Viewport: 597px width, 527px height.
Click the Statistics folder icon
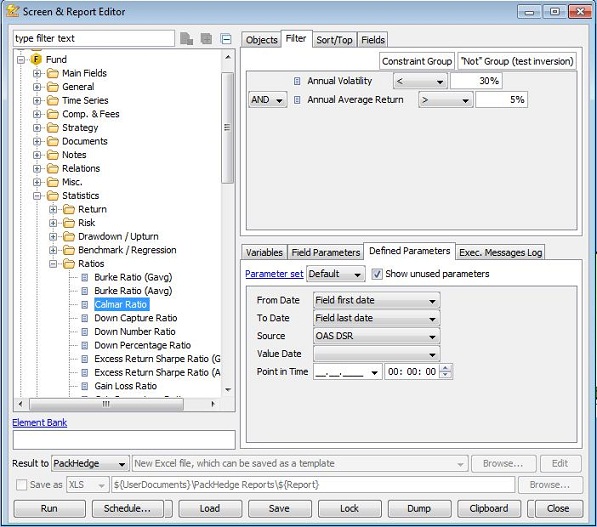click(53, 196)
